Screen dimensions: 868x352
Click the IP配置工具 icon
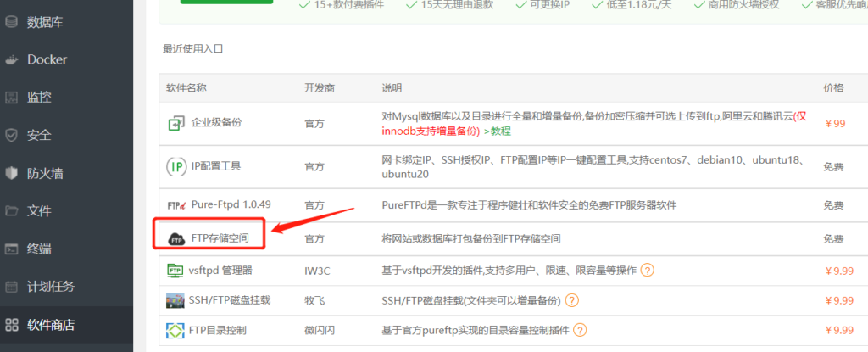176,166
